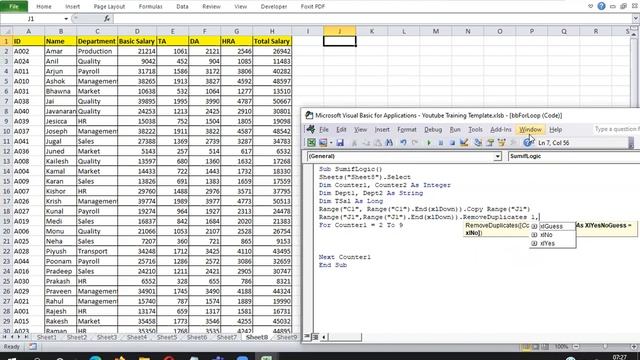Open the Project Explorer icon
The image size is (640, 360).
click(x=478, y=142)
